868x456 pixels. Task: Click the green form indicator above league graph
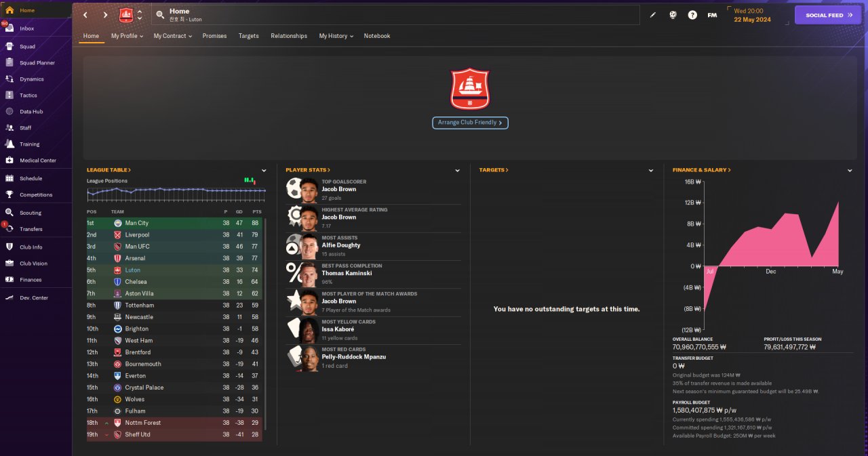(x=250, y=180)
